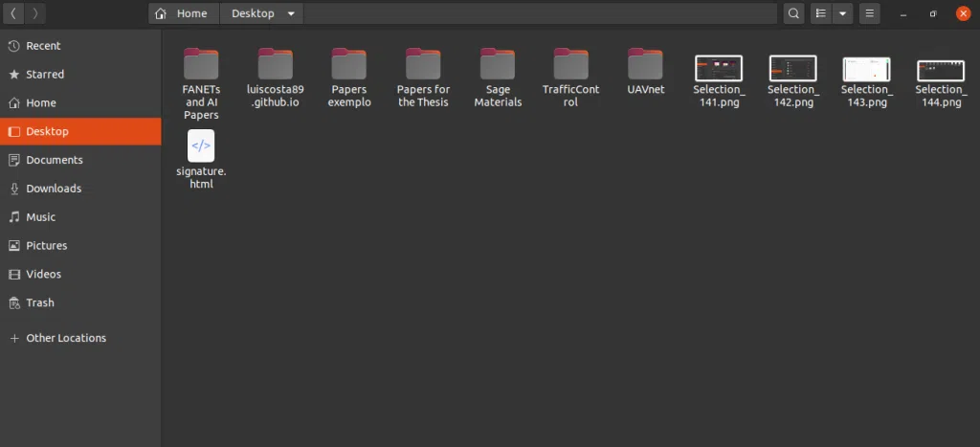Select Desktop in the sidebar

(80, 131)
